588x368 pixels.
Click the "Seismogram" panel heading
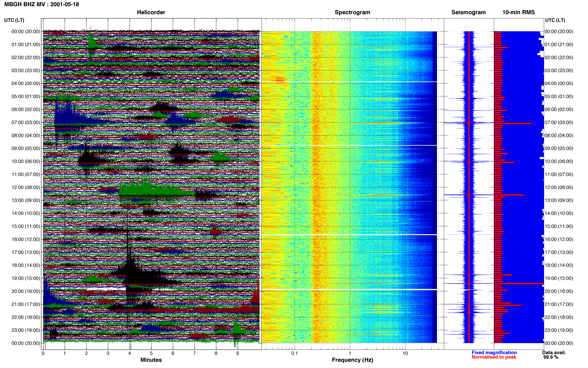point(468,12)
